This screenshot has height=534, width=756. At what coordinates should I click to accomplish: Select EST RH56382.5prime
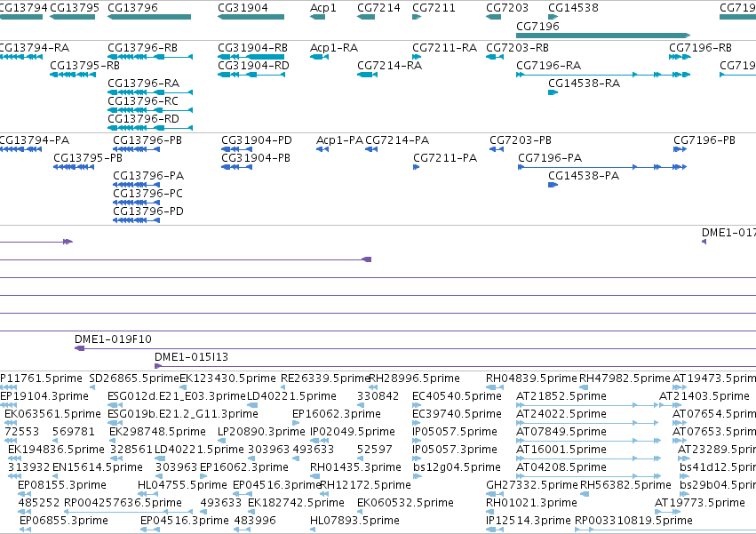pyautogui.click(x=585, y=494)
